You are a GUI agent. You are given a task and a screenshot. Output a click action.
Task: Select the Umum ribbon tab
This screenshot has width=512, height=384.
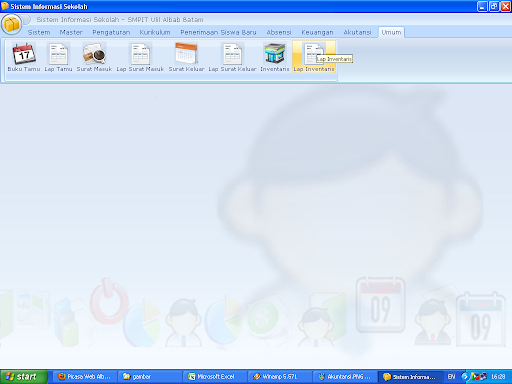pyautogui.click(x=391, y=32)
